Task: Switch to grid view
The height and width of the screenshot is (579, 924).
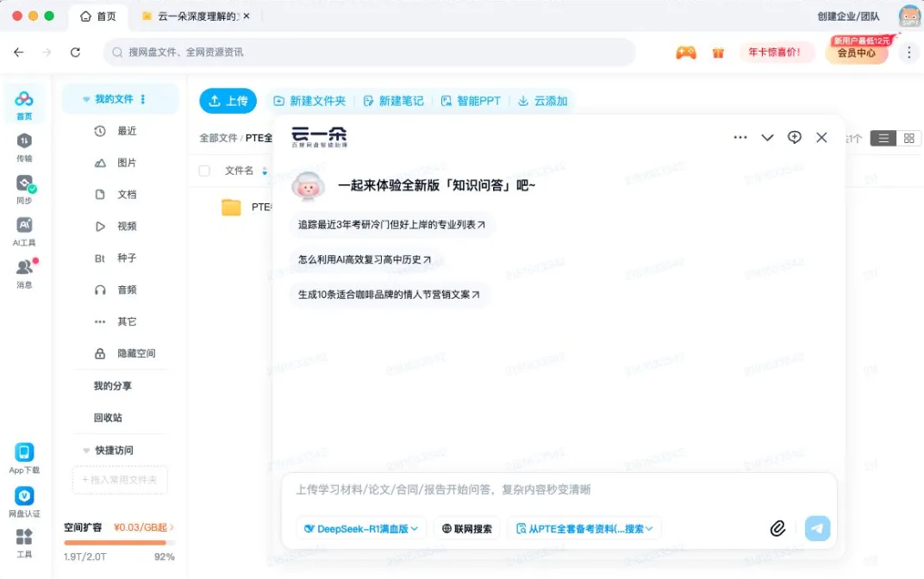Action: [x=908, y=138]
